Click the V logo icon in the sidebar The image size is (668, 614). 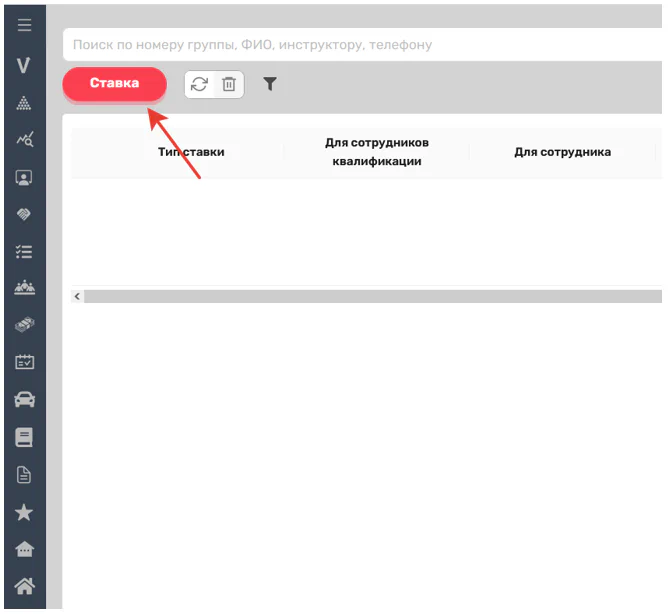[x=24, y=66]
